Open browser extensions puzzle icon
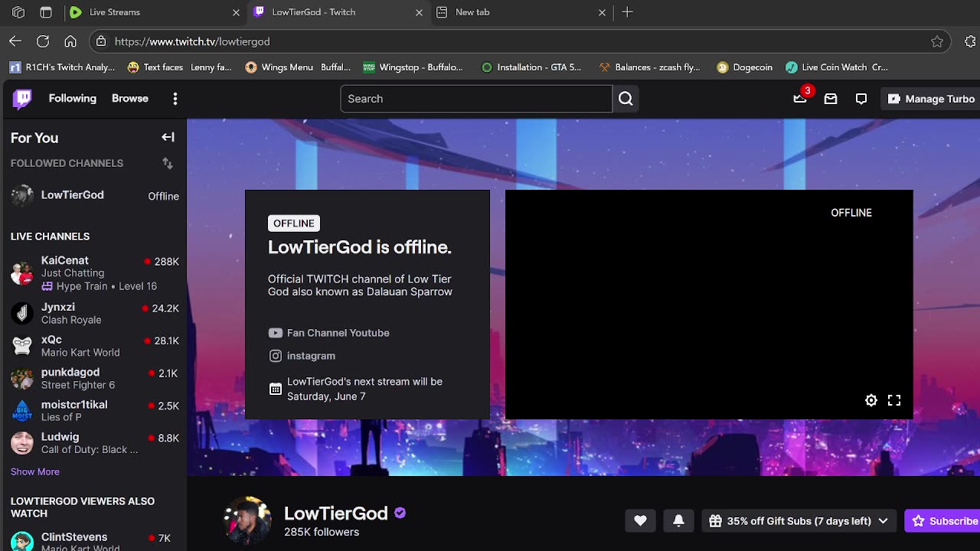Viewport: 980px width, 551px height. [971, 41]
